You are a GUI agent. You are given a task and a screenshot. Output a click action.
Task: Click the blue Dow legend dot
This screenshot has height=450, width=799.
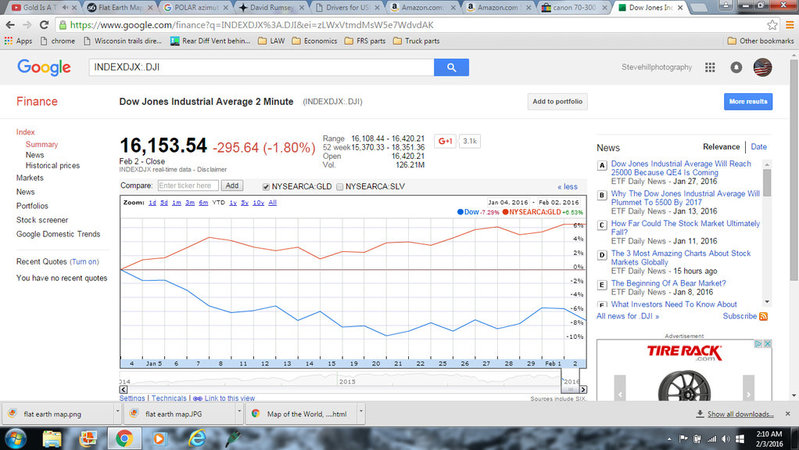click(460, 212)
